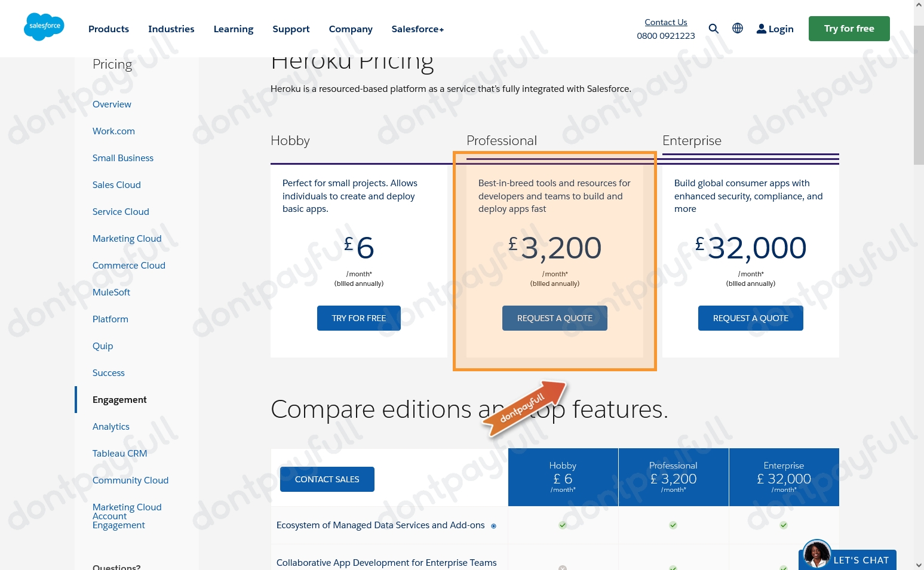
Task: Open Commerce Cloud pricing link
Action: [x=129, y=265]
